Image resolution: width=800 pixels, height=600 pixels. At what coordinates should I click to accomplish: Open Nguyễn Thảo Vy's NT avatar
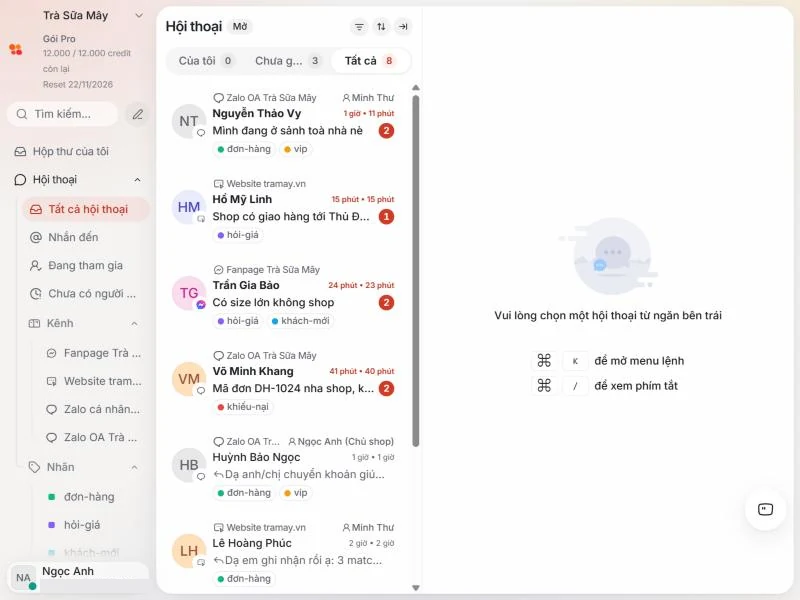pyautogui.click(x=189, y=121)
